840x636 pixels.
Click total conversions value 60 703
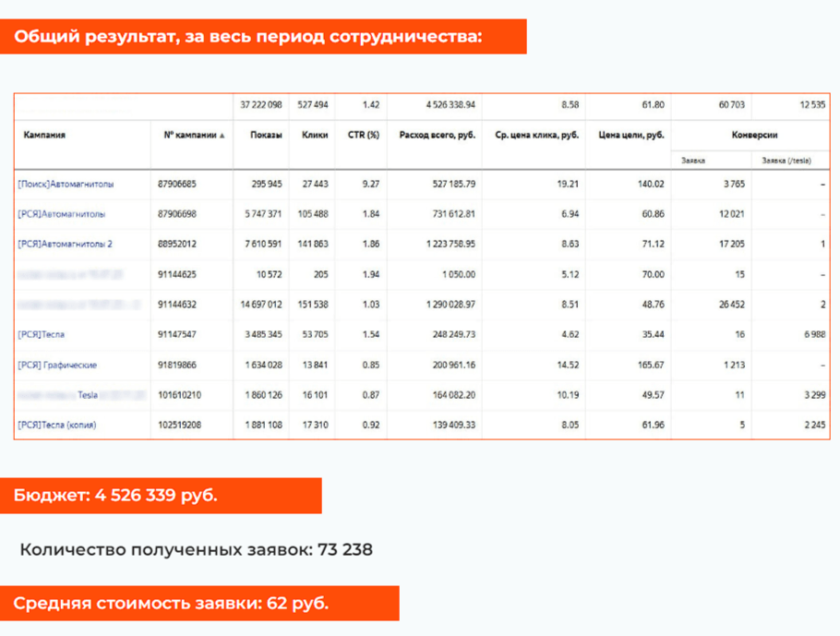click(x=732, y=104)
